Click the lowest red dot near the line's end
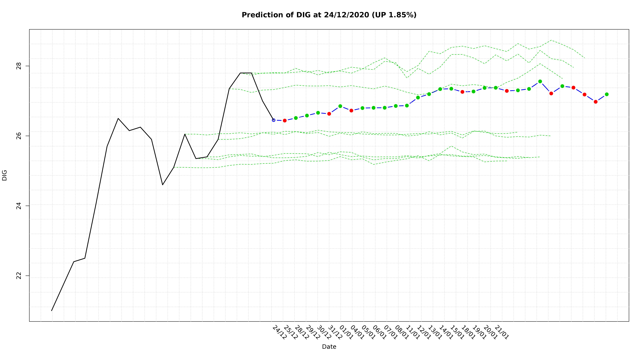 [595, 102]
